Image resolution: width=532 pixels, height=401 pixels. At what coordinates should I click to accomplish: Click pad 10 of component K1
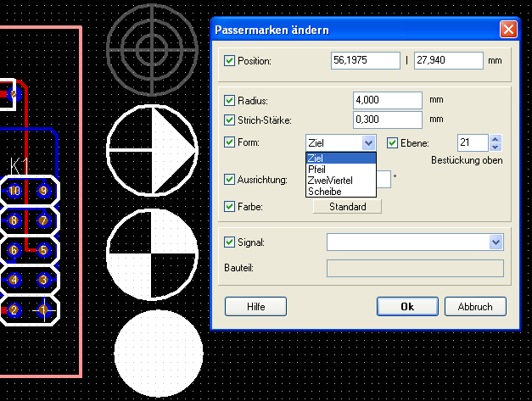[x=14, y=191]
